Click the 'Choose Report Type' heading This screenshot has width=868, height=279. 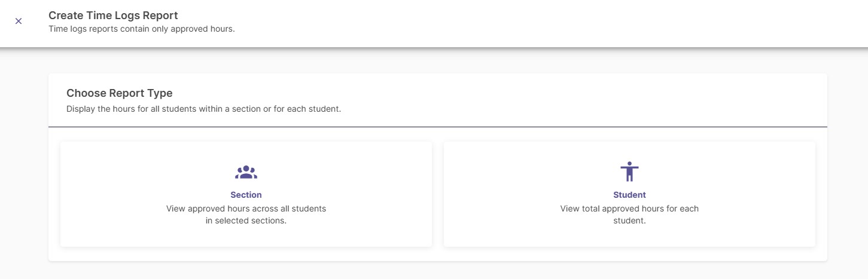pos(119,93)
